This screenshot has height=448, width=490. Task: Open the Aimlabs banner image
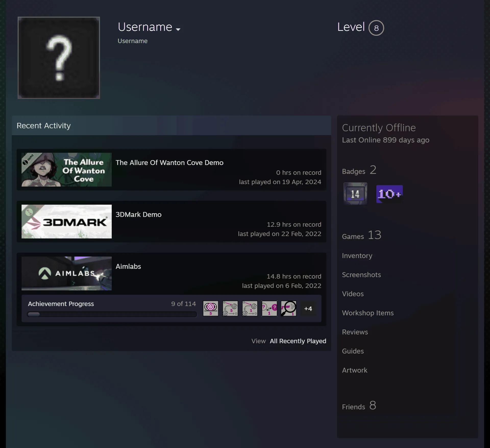coord(67,273)
